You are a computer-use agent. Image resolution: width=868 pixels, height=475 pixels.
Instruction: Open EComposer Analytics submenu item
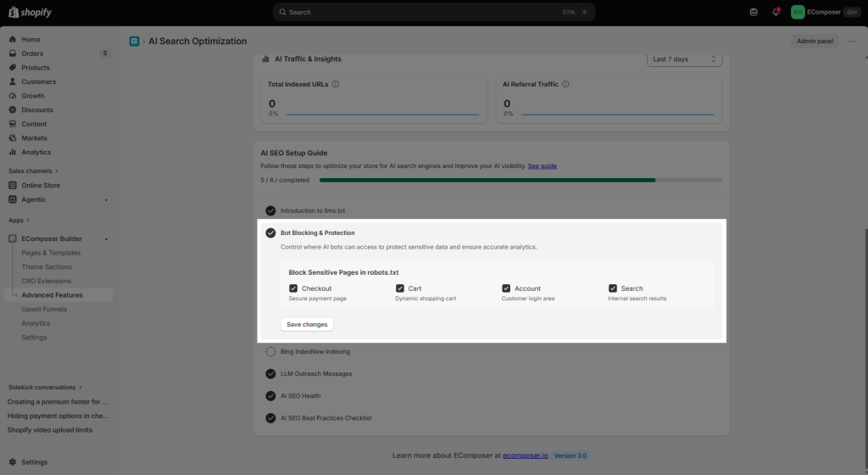[x=36, y=323]
